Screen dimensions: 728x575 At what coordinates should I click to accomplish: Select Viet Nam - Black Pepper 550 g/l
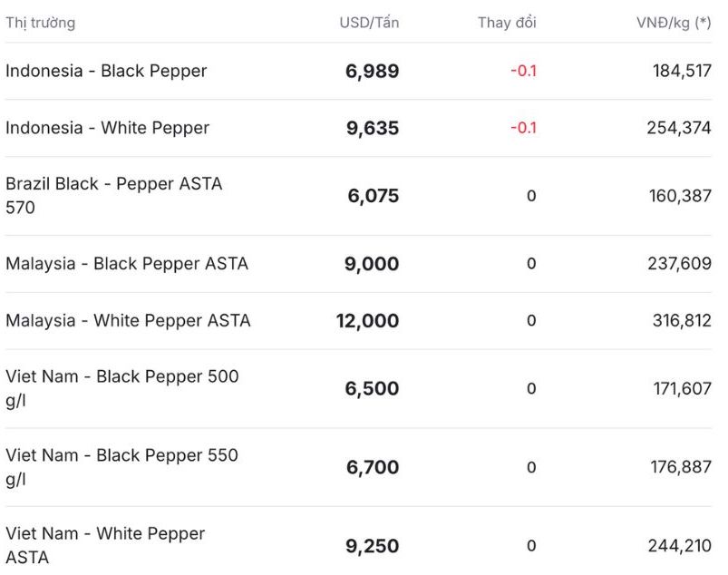[121, 467]
